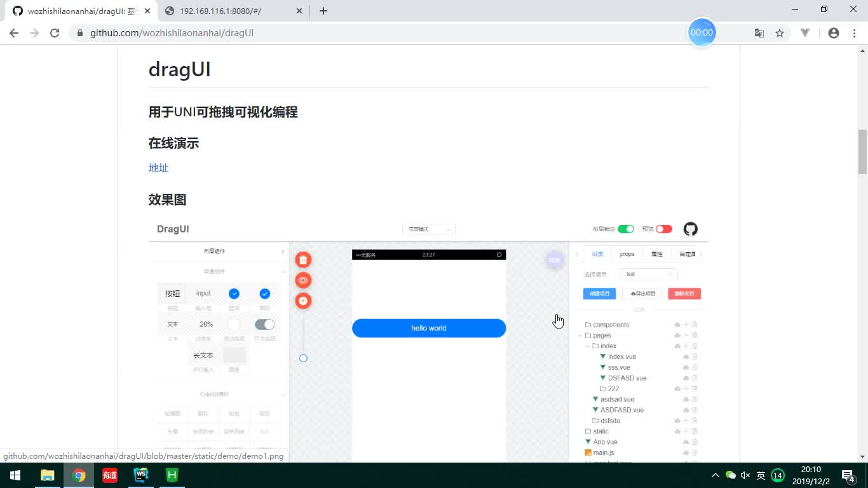This screenshot has height=488, width=868.
Task: Click the bookmark star in the address bar
Action: [x=780, y=32]
